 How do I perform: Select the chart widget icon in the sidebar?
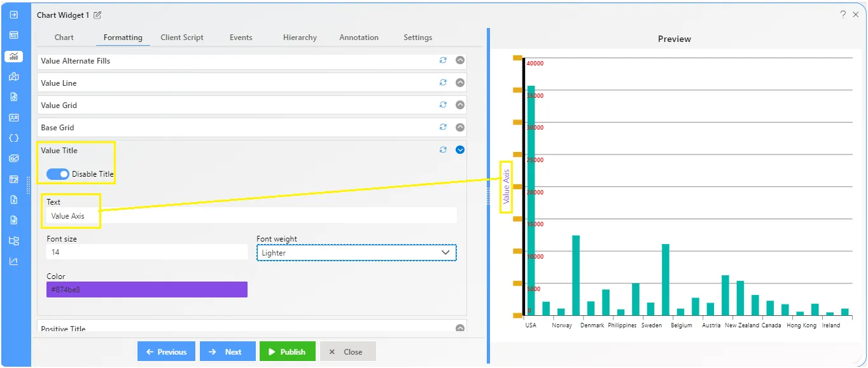[x=14, y=56]
